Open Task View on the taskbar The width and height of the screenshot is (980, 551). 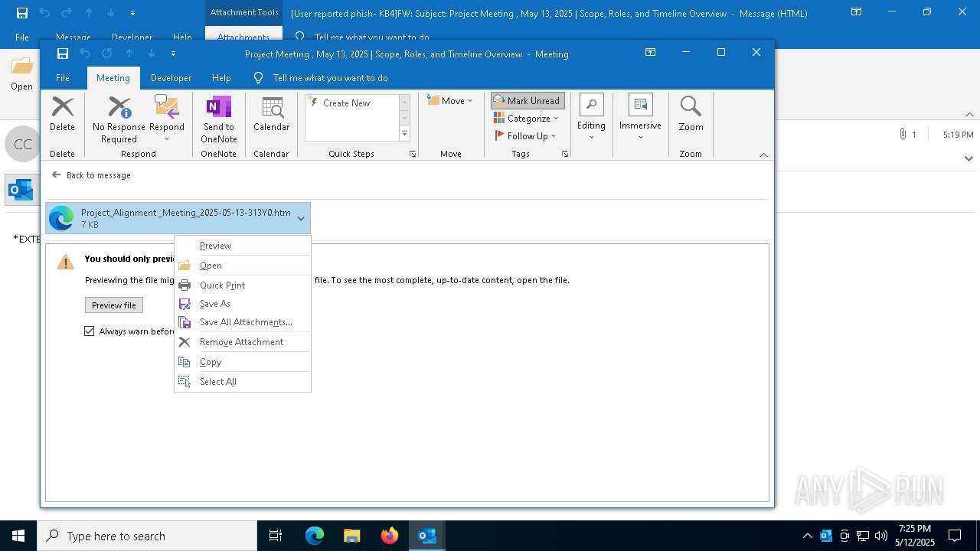[x=276, y=536]
